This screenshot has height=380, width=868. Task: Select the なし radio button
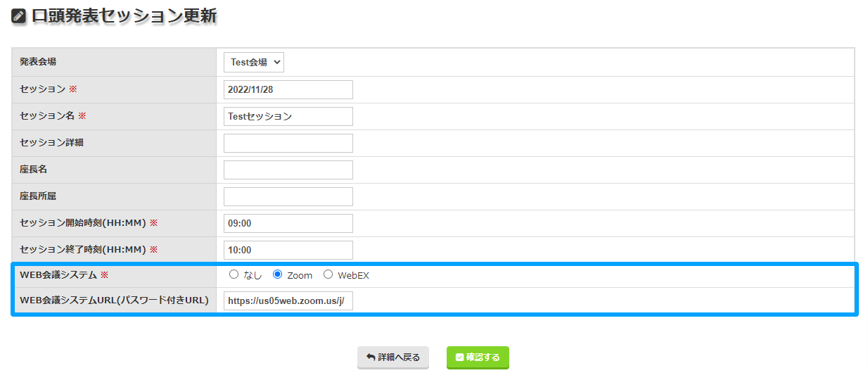tap(234, 275)
